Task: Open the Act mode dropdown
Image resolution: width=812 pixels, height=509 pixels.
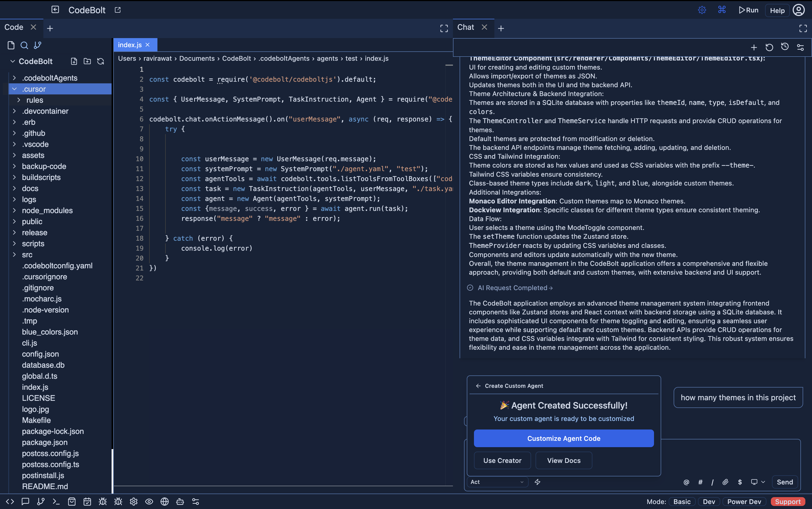Action: pyautogui.click(x=497, y=482)
